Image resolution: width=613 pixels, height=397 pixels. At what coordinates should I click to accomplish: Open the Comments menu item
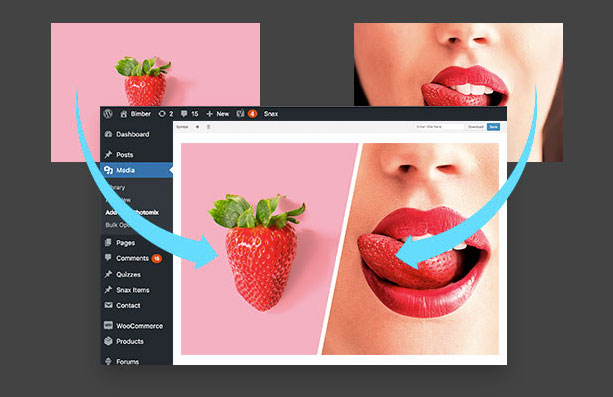tap(132, 258)
